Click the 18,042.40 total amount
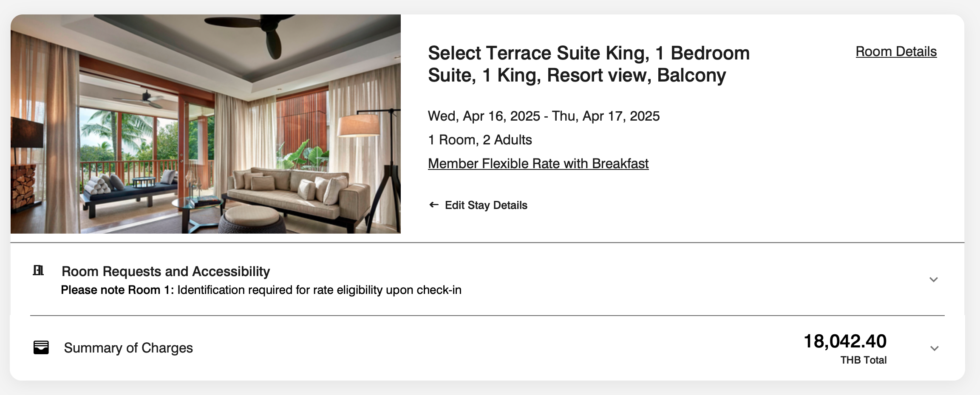 845,341
